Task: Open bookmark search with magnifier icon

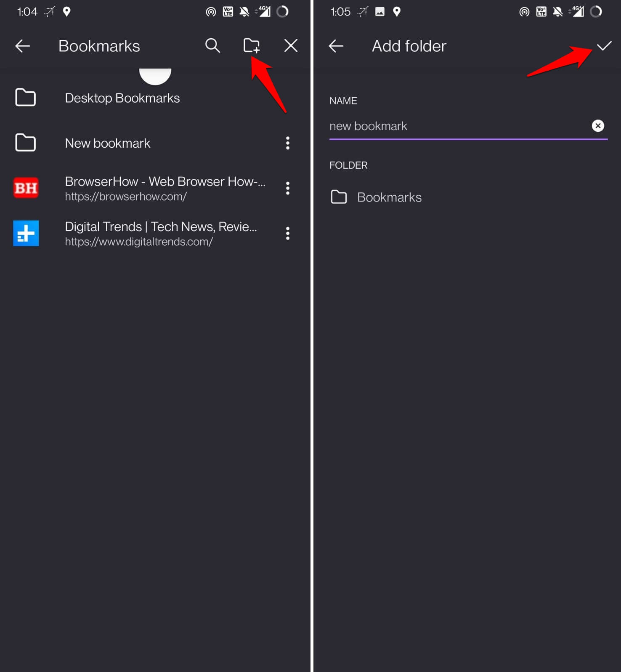Action: click(212, 45)
